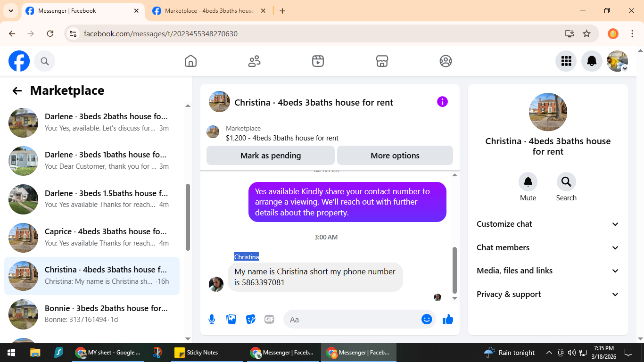Open the Facebook search icon
Image resolution: width=644 pixels, height=362 pixels.
click(45, 61)
